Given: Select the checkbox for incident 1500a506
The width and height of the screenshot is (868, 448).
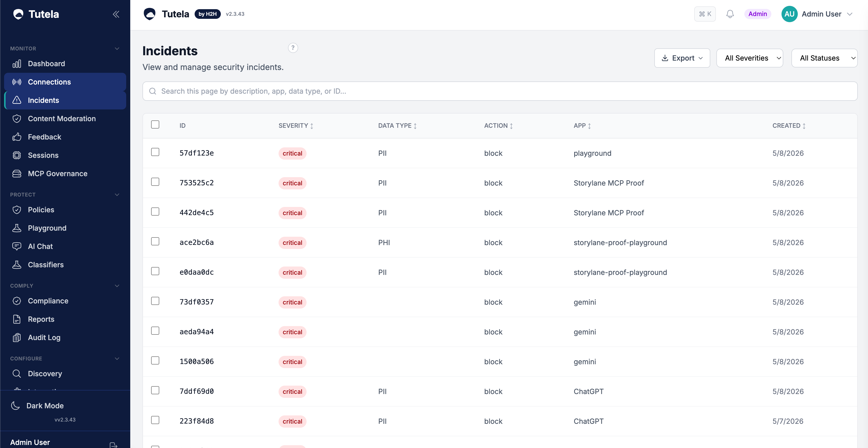Looking at the screenshot, I should click(x=155, y=360).
